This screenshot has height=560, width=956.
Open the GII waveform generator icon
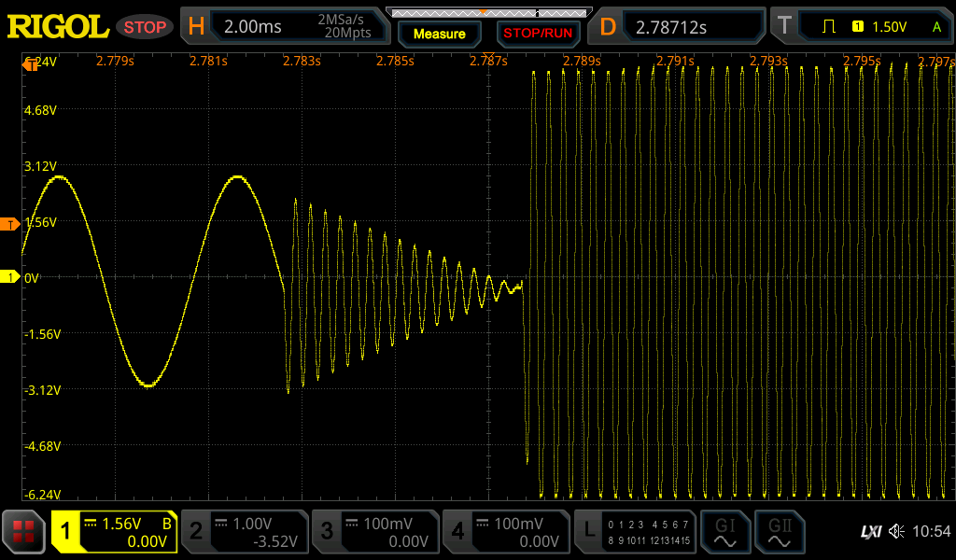(779, 532)
